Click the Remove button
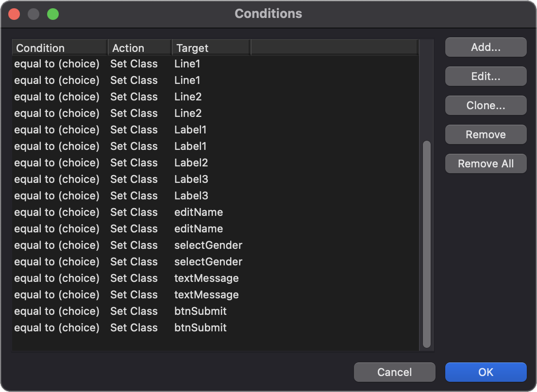This screenshot has height=392, width=537. tap(486, 134)
